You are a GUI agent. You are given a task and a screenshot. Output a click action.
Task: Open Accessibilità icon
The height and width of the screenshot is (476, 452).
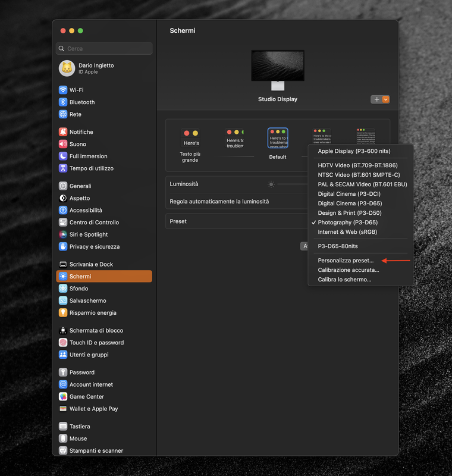coord(63,210)
